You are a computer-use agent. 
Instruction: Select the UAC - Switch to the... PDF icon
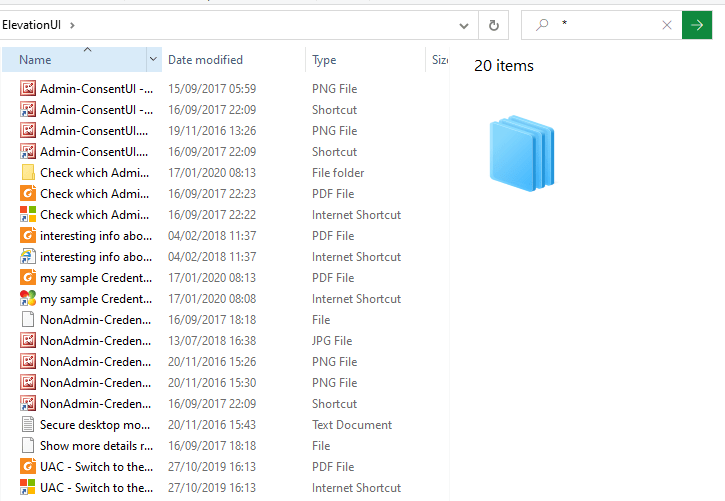point(28,467)
